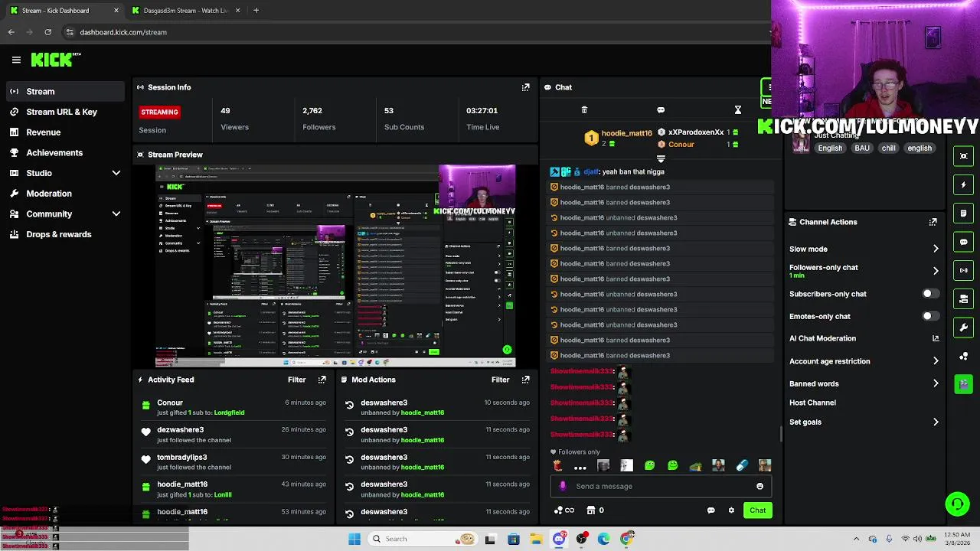Switch to Dasgasd3m Stream browser tab

[x=186, y=11]
